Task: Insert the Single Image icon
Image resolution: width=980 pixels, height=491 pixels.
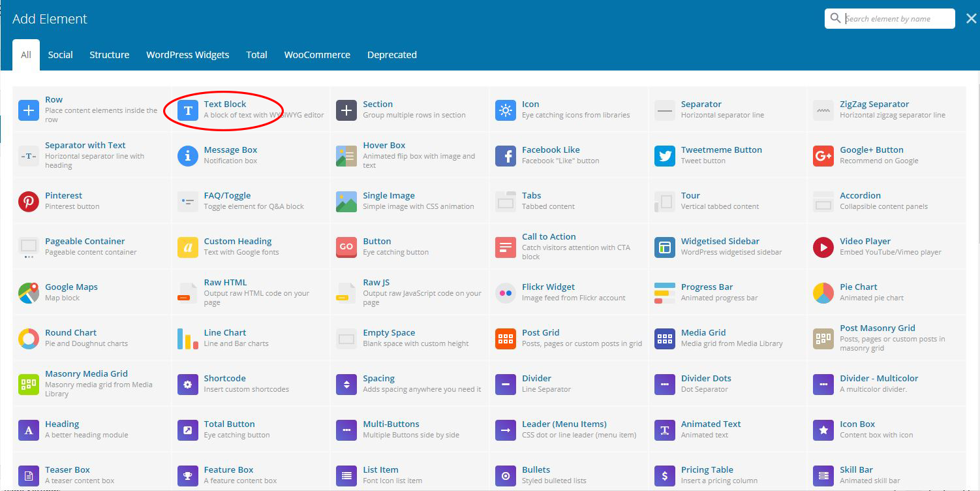Action: (346, 202)
